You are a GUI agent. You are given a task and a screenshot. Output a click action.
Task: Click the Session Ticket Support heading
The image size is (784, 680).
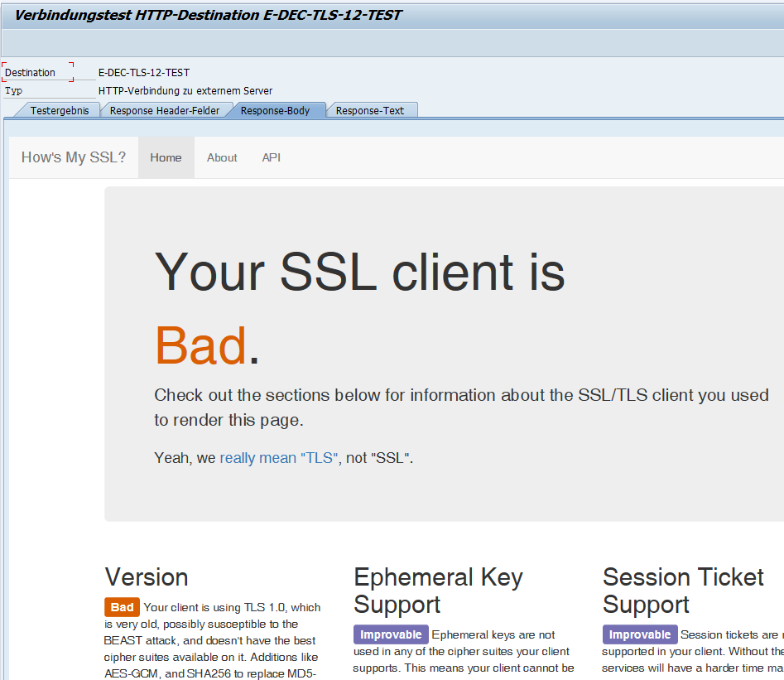coord(682,591)
